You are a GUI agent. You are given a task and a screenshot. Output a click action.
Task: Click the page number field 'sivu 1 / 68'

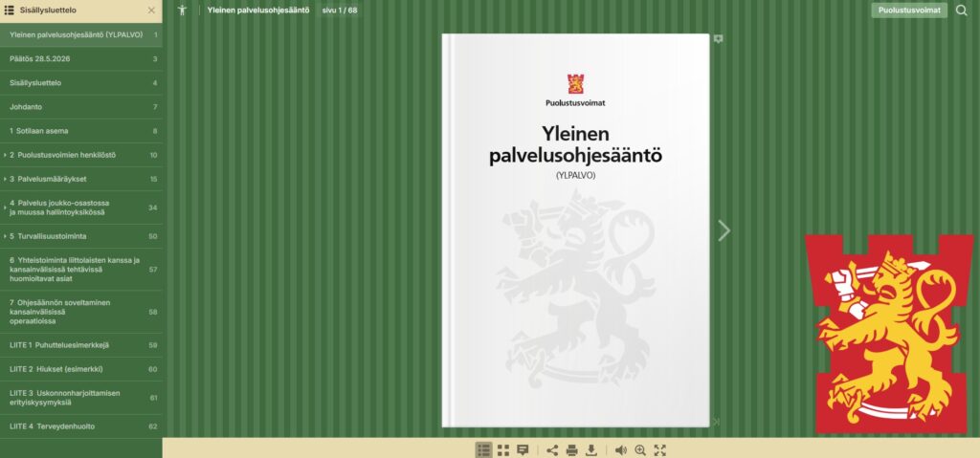pyautogui.click(x=340, y=10)
